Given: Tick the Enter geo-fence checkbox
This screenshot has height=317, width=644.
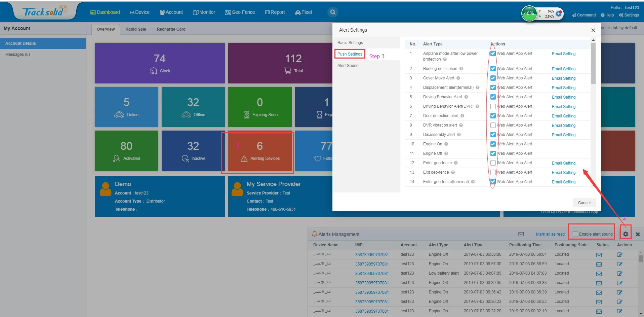Looking at the screenshot, I should [x=493, y=163].
